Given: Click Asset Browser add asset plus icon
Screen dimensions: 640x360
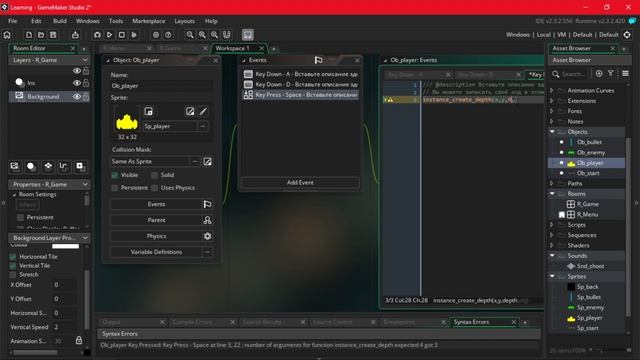Looking at the screenshot, I should pyautogui.click(x=599, y=73).
